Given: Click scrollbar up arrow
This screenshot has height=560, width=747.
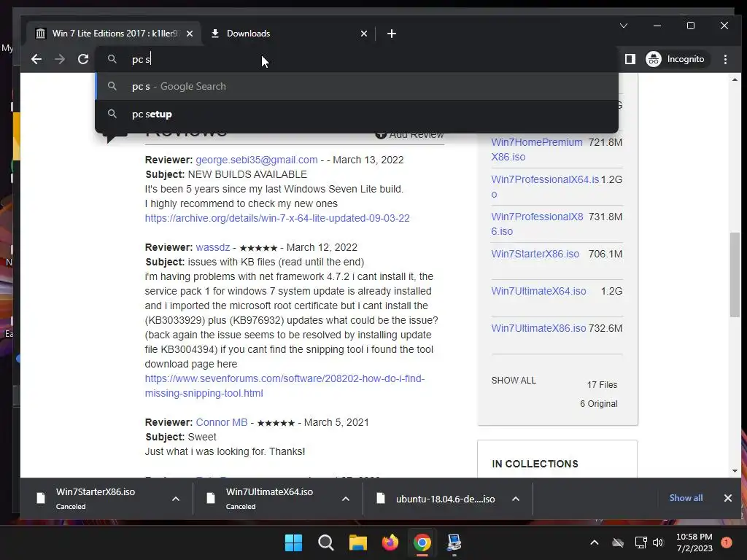Looking at the screenshot, I should click(x=735, y=79).
